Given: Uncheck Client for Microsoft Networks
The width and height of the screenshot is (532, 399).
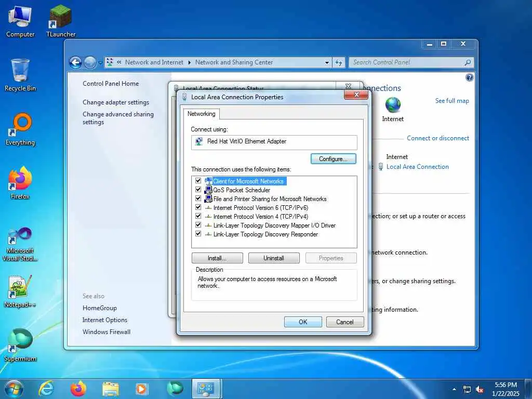Looking at the screenshot, I should (198, 181).
